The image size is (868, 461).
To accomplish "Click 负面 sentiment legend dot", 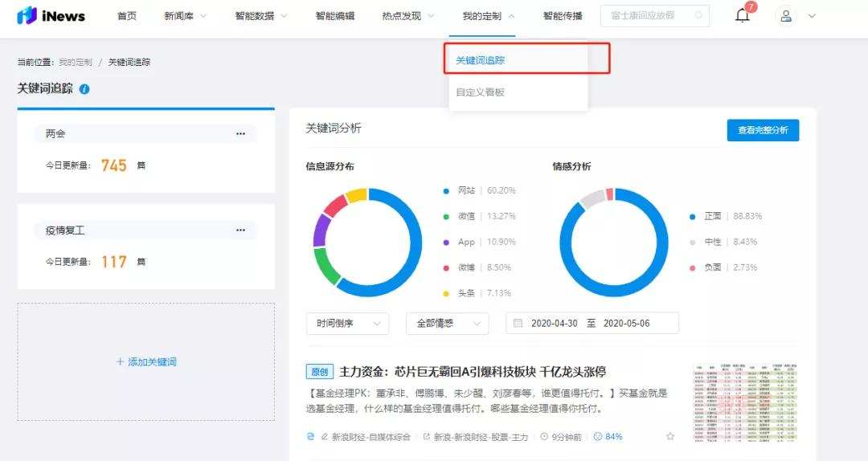I will (x=692, y=268).
